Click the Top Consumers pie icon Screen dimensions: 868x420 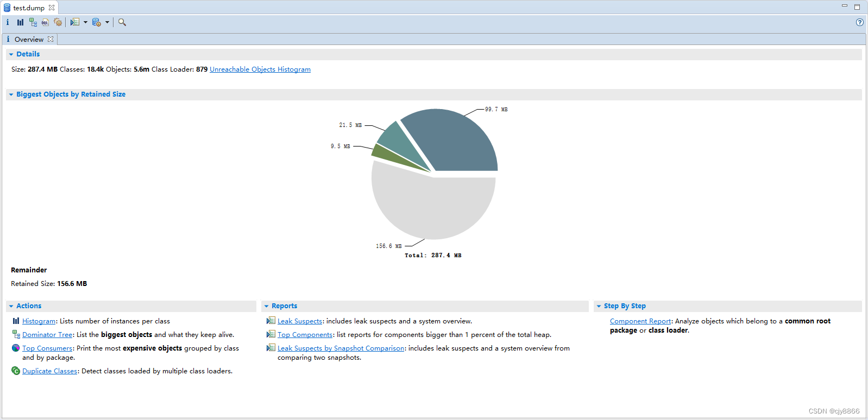16,348
